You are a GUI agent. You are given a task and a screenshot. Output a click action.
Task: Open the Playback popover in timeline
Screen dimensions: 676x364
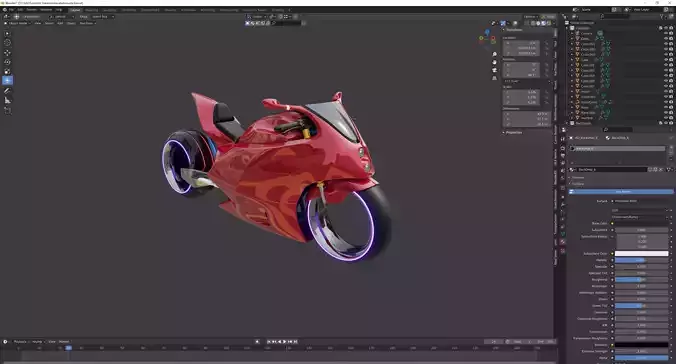tap(21, 342)
